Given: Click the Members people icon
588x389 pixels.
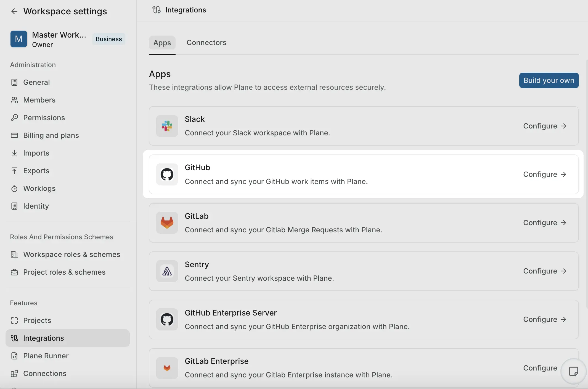Looking at the screenshot, I should [x=14, y=100].
